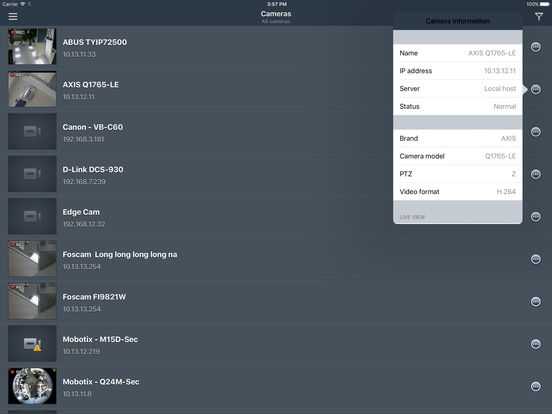Viewport: 552px width, 414px height.
Task: Click IP address 10.13.11.33 in list
Action: tap(79, 54)
